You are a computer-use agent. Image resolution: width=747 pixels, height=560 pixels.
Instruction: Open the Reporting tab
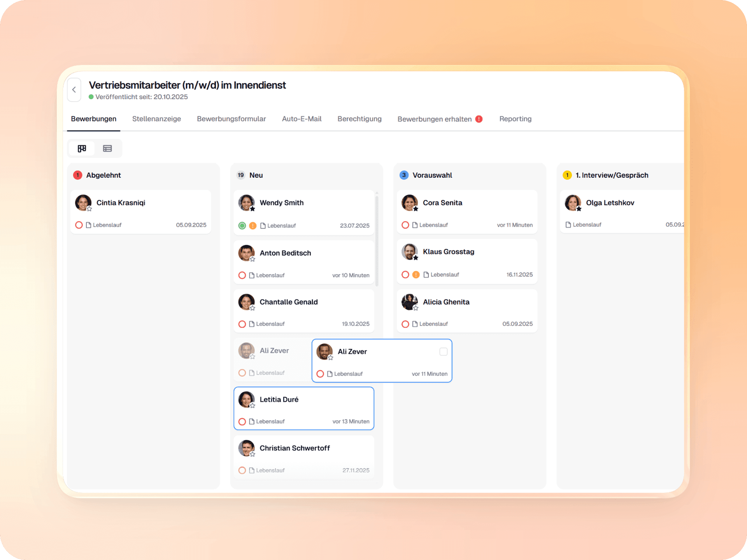(515, 119)
